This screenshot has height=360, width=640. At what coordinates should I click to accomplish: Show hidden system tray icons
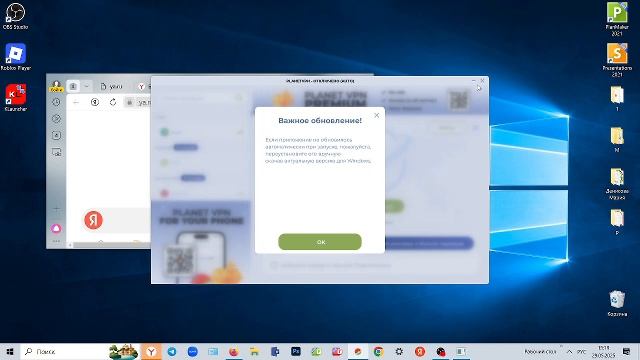[x=569, y=351]
